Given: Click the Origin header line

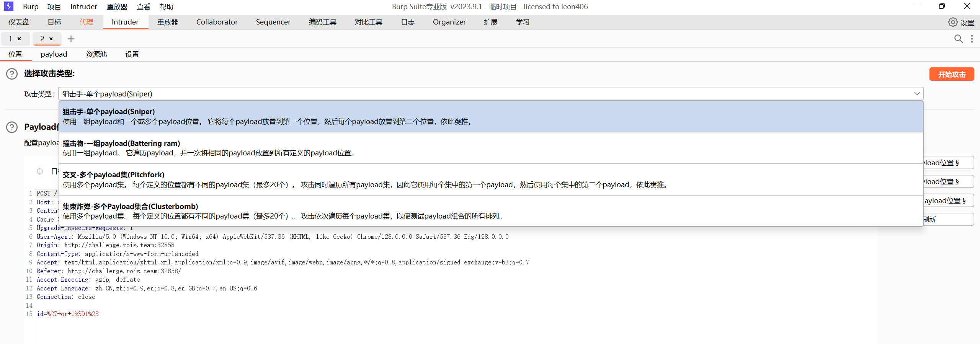Looking at the screenshot, I should (106, 245).
